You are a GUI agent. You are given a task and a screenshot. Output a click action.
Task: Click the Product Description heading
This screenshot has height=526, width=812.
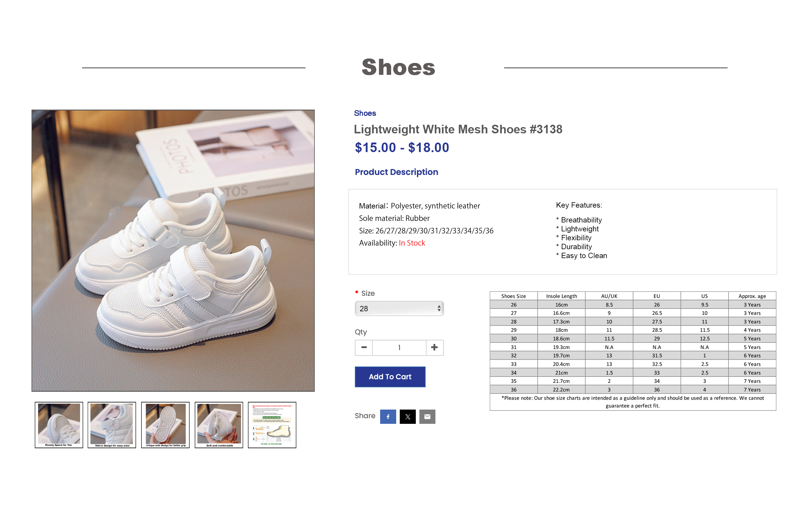coord(396,172)
